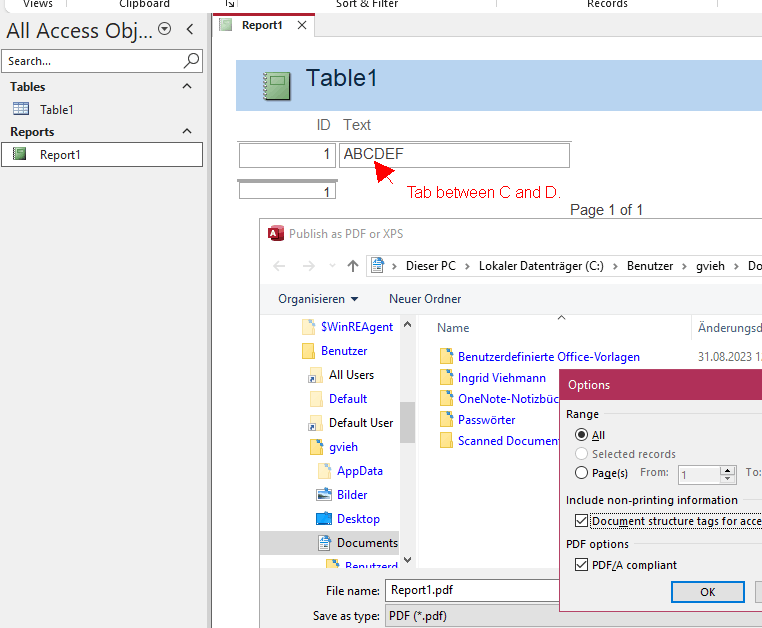Click the folder tree scrollbar thumb
This screenshot has width=762, height=628.
tap(407, 422)
